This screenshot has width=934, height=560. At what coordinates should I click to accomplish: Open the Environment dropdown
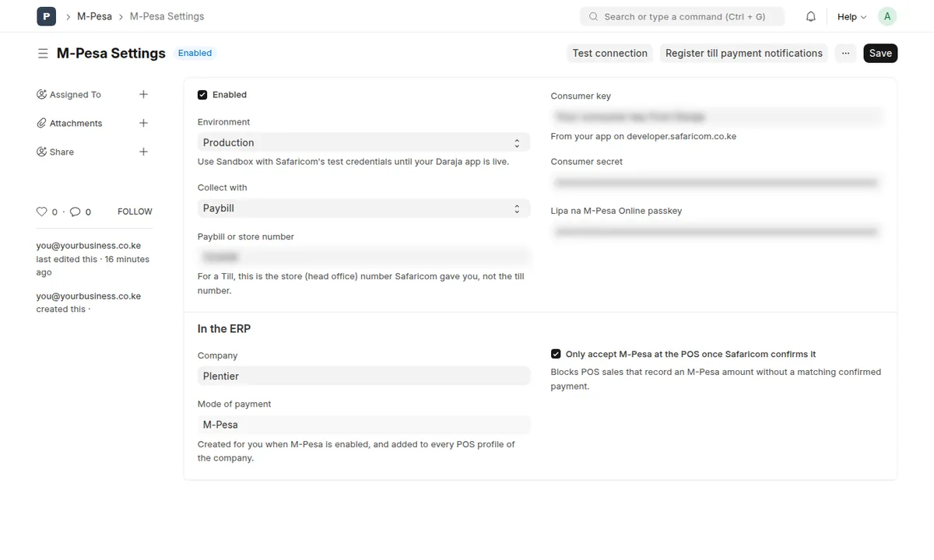coord(363,142)
